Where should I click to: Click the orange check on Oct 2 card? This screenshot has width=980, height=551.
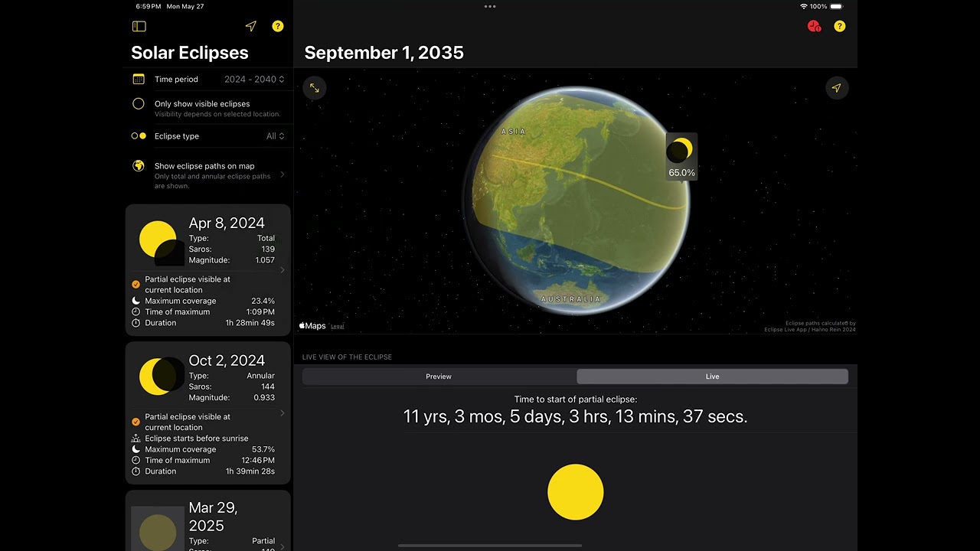[136, 422]
